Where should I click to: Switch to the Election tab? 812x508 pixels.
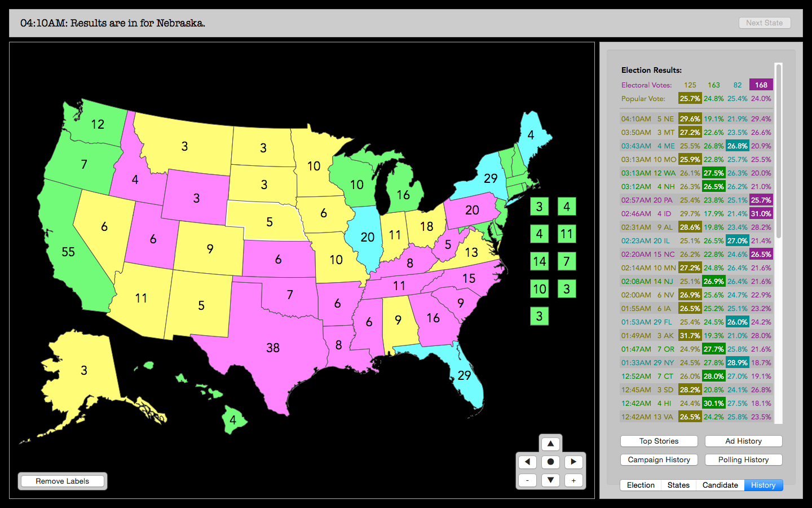(x=641, y=485)
